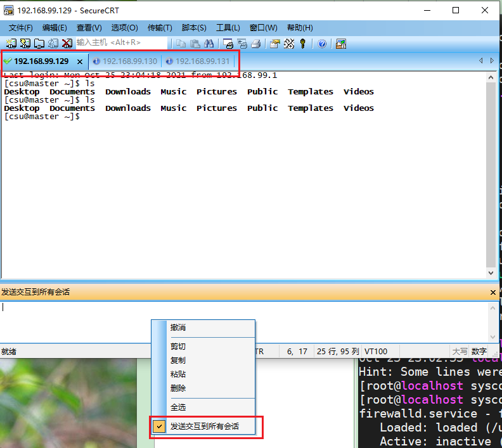
Task: Open the 帮助(H) menu
Action: click(x=300, y=28)
